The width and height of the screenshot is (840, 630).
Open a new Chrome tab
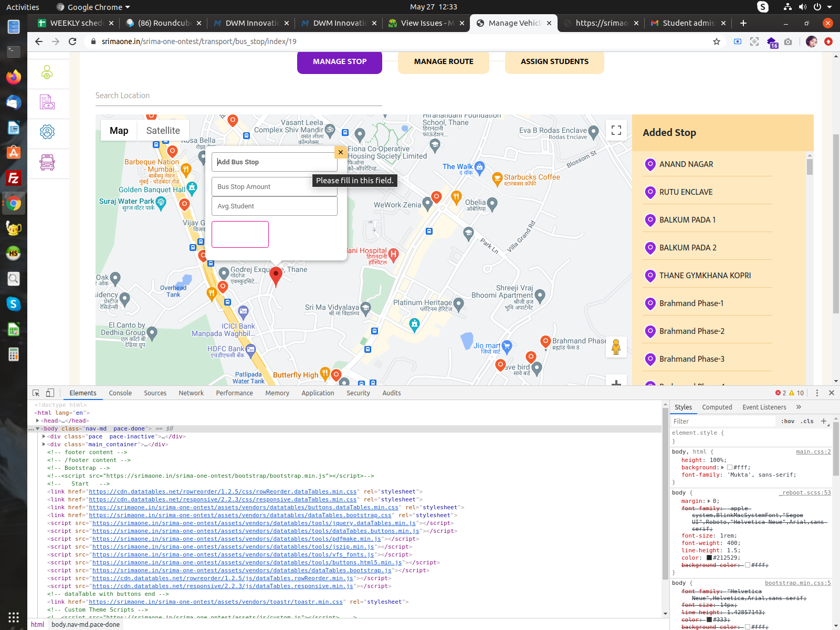click(x=743, y=23)
